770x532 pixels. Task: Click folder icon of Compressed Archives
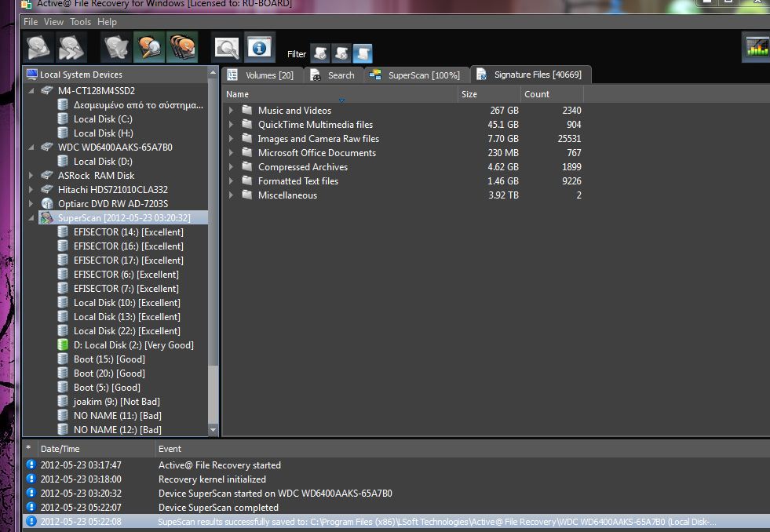coord(247,166)
